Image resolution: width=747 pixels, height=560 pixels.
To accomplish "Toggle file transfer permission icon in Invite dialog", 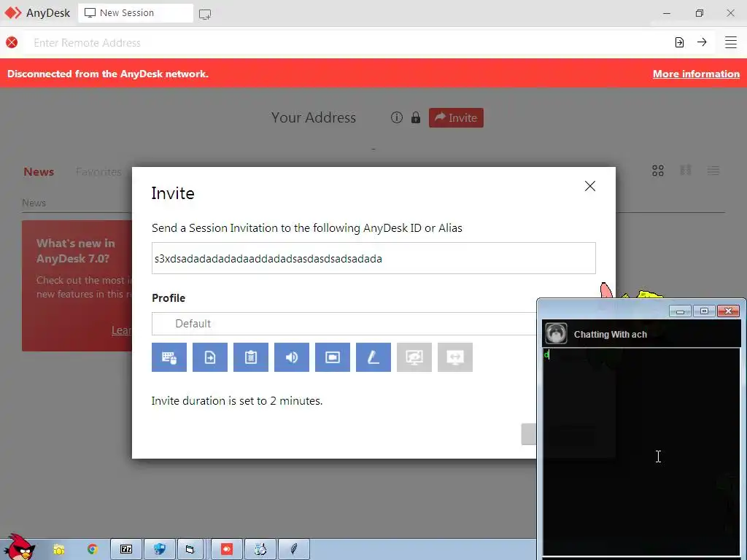I will pos(210,357).
